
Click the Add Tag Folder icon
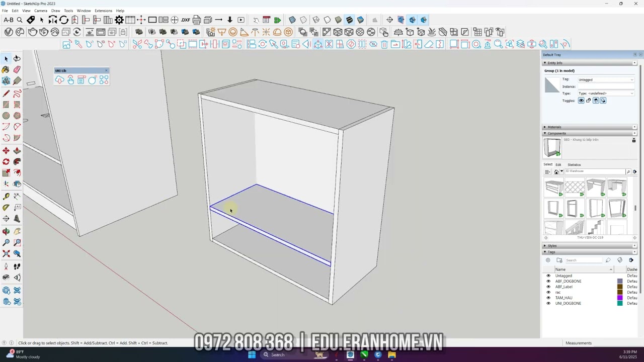pos(559,260)
